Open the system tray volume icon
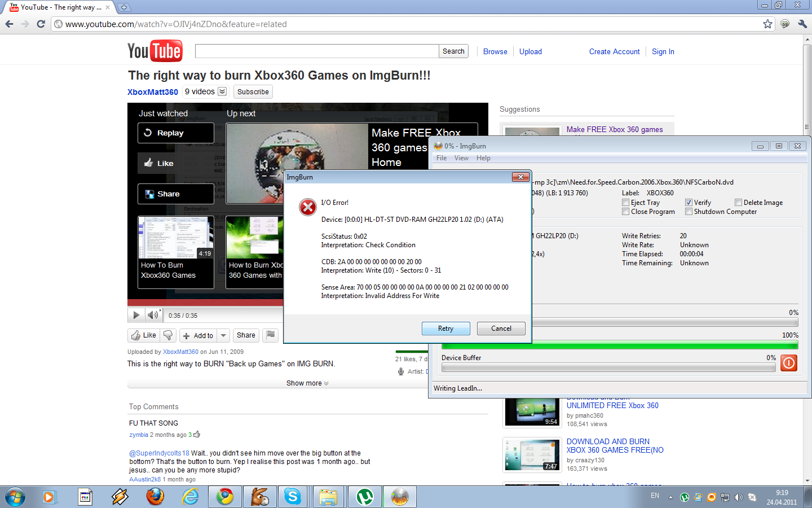812x508 pixels. (x=738, y=497)
